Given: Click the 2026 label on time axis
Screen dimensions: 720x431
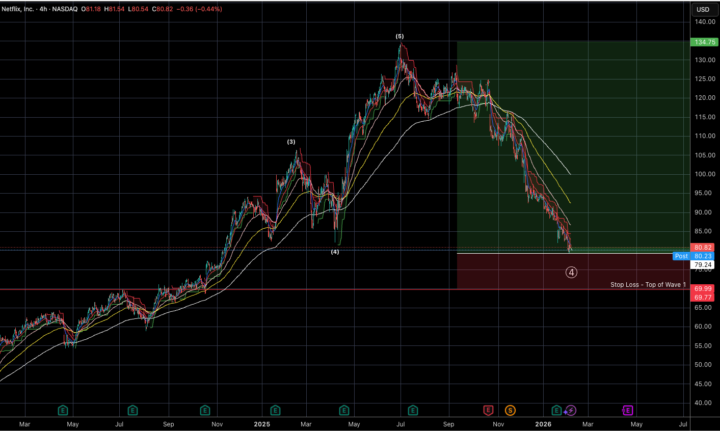Looking at the screenshot, I should (x=543, y=424).
